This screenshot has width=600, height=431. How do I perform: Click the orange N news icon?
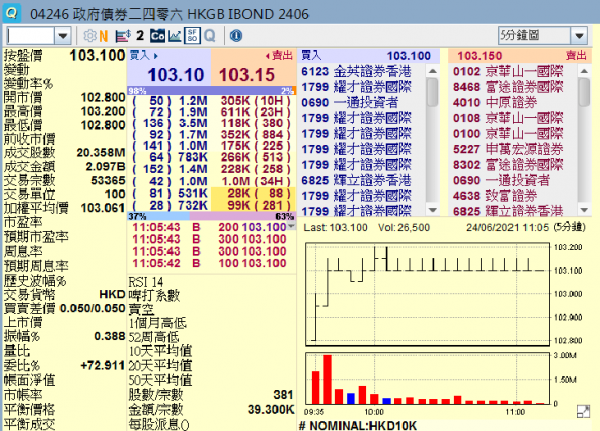point(104,35)
